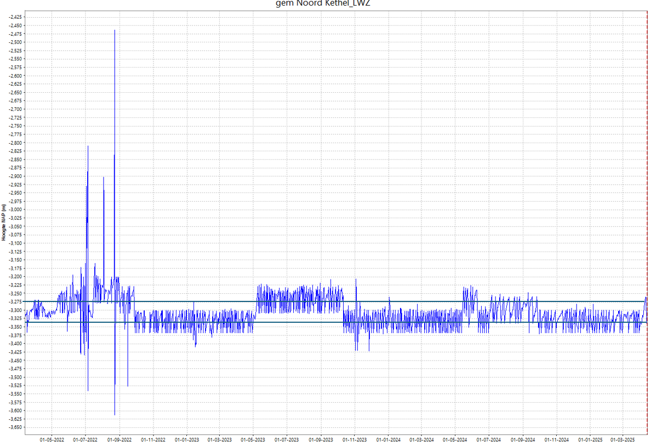Screen dimensions: 648x443
Task: Click the 01-01-2024 x-axis date label
Action: point(389,438)
